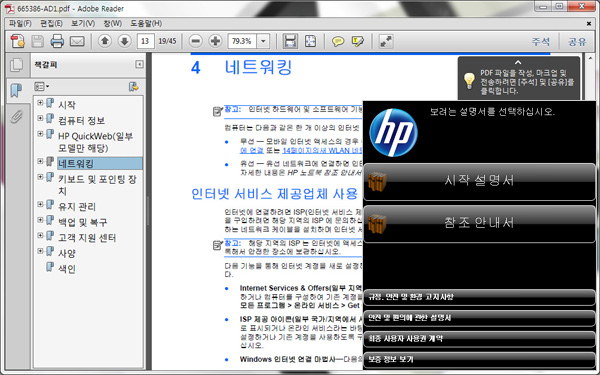Image resolution: width=600 pixels, height=375 pixels.
Task: Open the 편집(E) menu
Action: click(51, 23)
